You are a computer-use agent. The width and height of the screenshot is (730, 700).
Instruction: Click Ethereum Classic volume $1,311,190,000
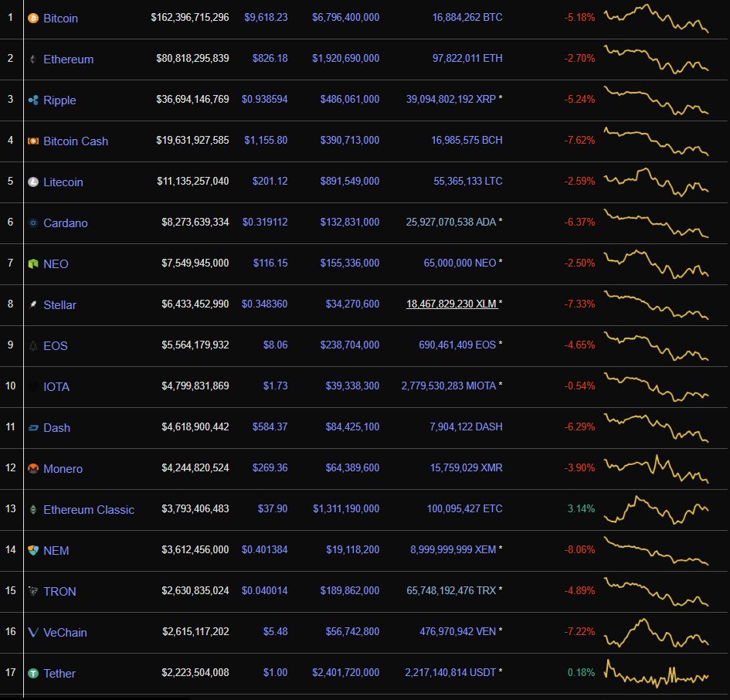[x=346, y=508]
